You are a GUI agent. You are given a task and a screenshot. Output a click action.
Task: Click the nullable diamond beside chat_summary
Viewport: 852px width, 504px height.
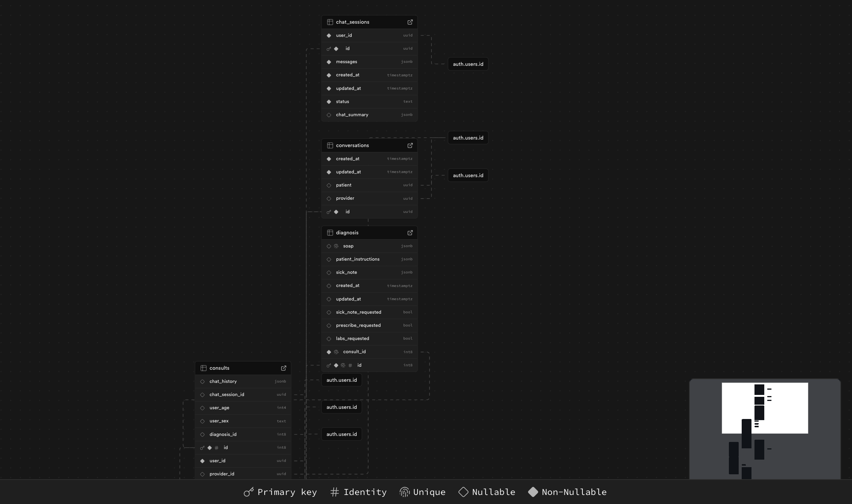(x=329, y=115)
